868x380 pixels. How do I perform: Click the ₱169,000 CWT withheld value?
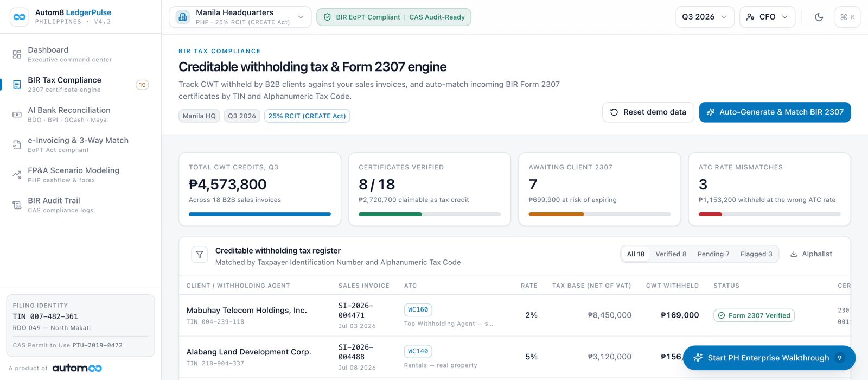[x=680, y=315]
